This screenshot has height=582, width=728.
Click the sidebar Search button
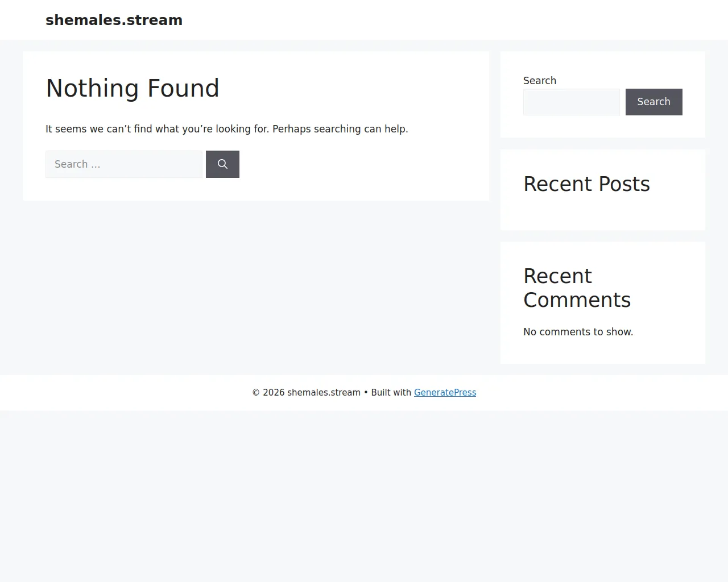click(653, 102)
